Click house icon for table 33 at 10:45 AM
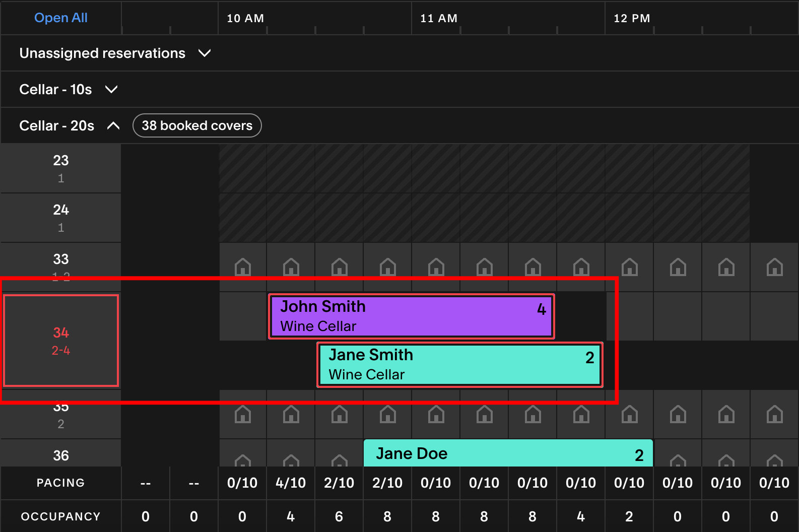Image resolution: width=799 pixels, height=532 pixels. coord(388,267)
